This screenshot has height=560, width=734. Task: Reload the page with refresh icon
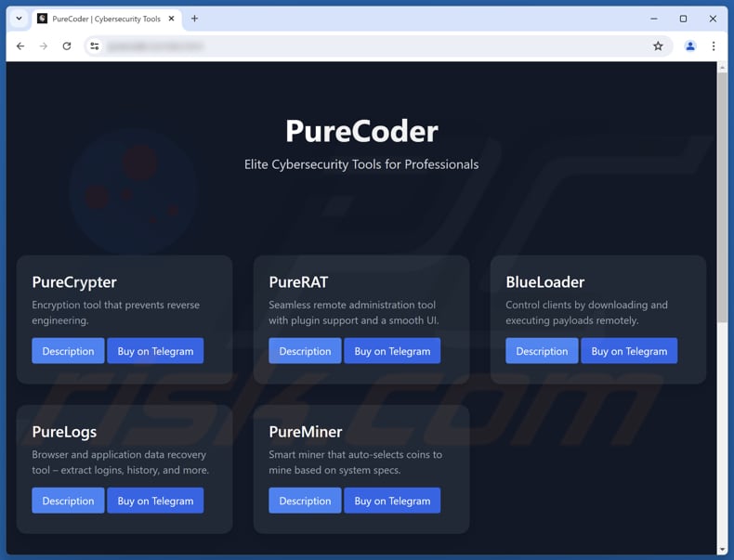click(67, 46)
